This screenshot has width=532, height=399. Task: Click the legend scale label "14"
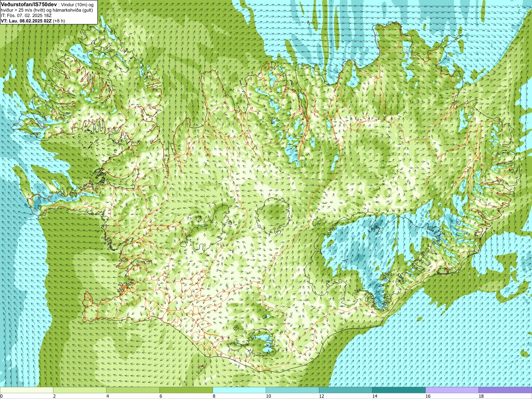374,396
